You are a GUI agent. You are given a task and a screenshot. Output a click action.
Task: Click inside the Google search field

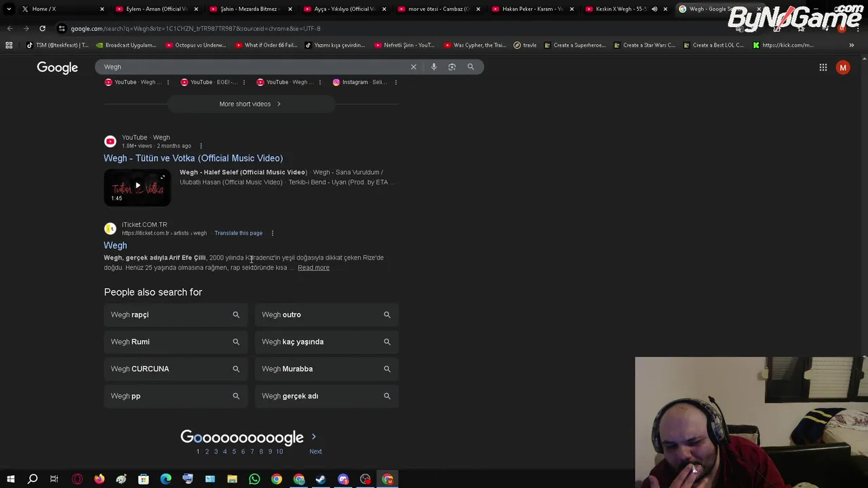[251, 67]
